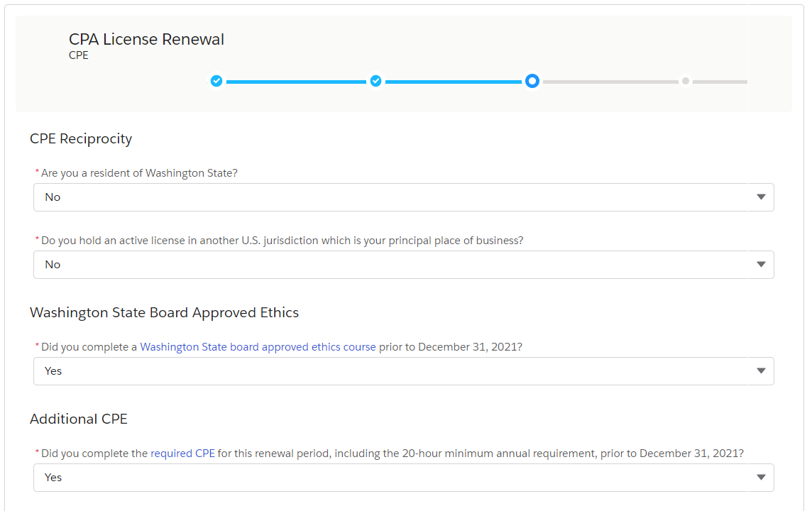Click the Additional CPE section heading
The width and height of the screenshot is (812, 511).
click(79, 419)
